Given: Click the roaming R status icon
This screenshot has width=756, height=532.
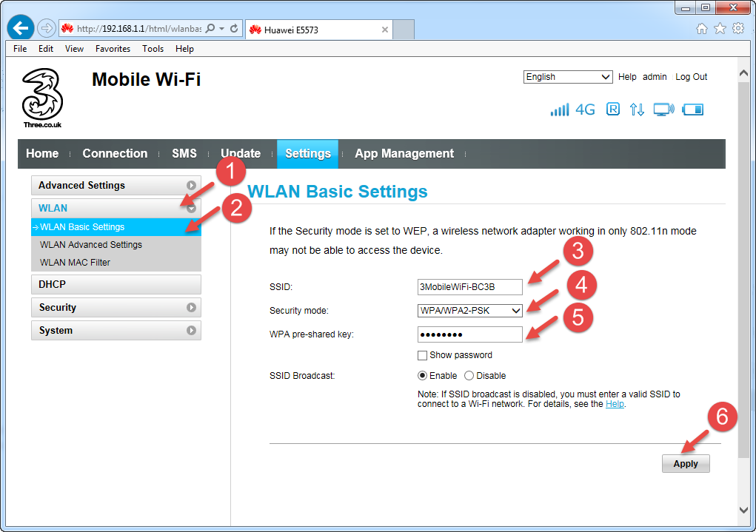Looking at the screenshot, I should [613, 110].
